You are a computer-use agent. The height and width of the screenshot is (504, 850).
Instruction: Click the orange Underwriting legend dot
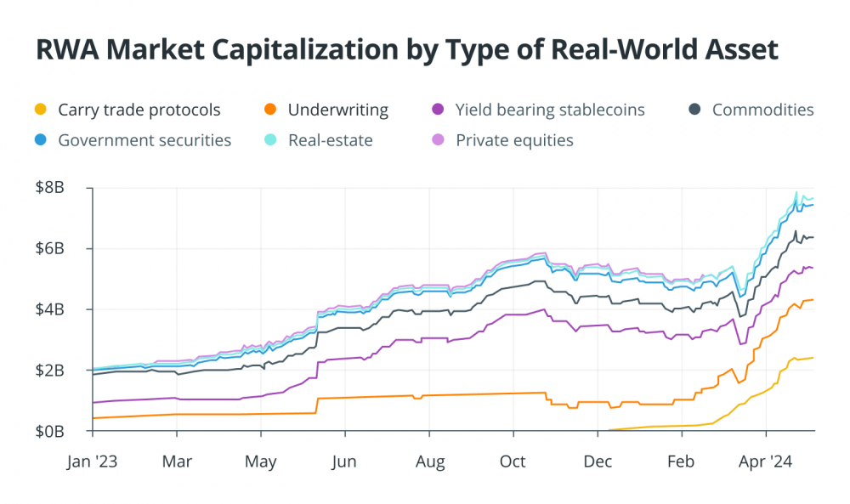pyautogui.click(x=270, y=110)
